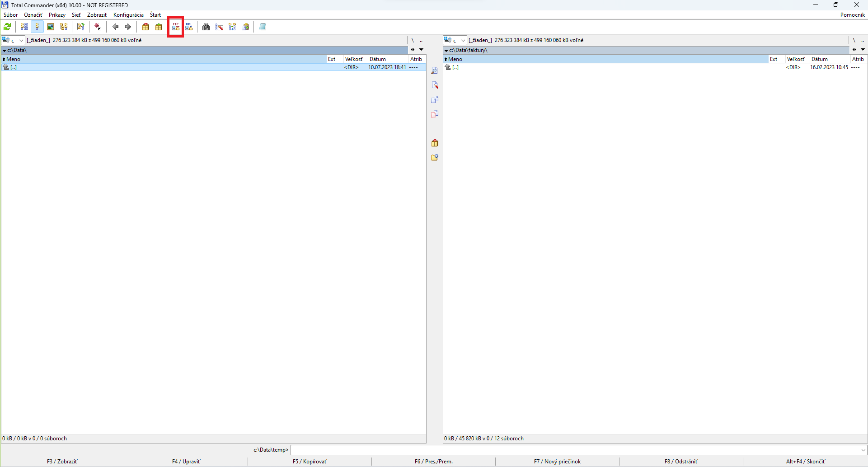Expand right panel c:\Data\faktury\ path history arrow
868x467 pixels.
pos(446,50)
